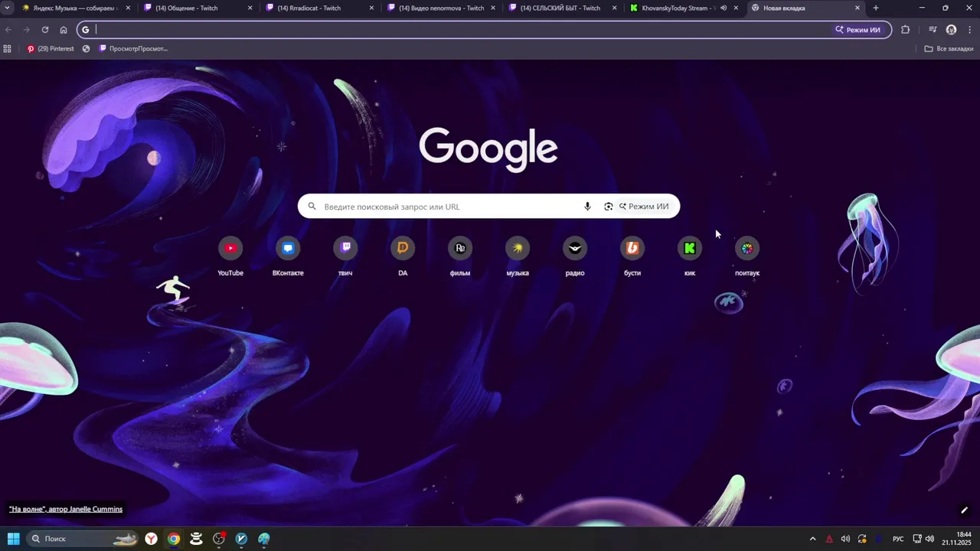980x551 pixels.
Task: Mute audio on KhovanskyToday tab
Action: click(x=724, y=8)
